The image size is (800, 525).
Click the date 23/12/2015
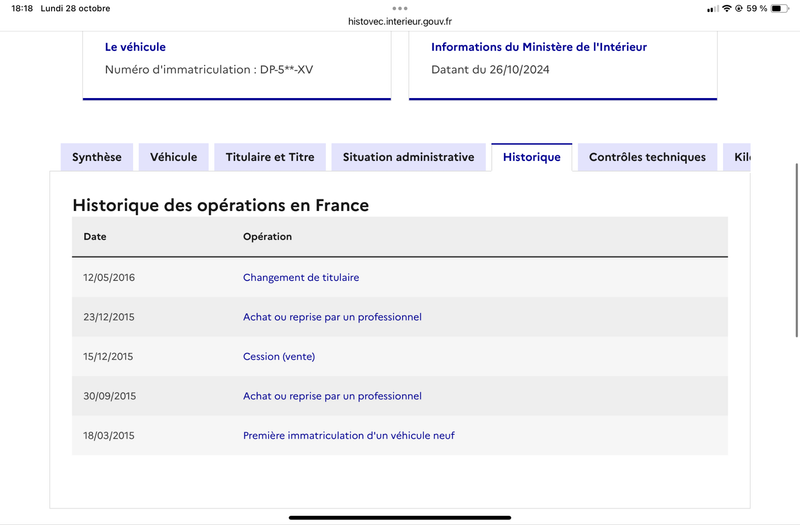tap(109, 317)
